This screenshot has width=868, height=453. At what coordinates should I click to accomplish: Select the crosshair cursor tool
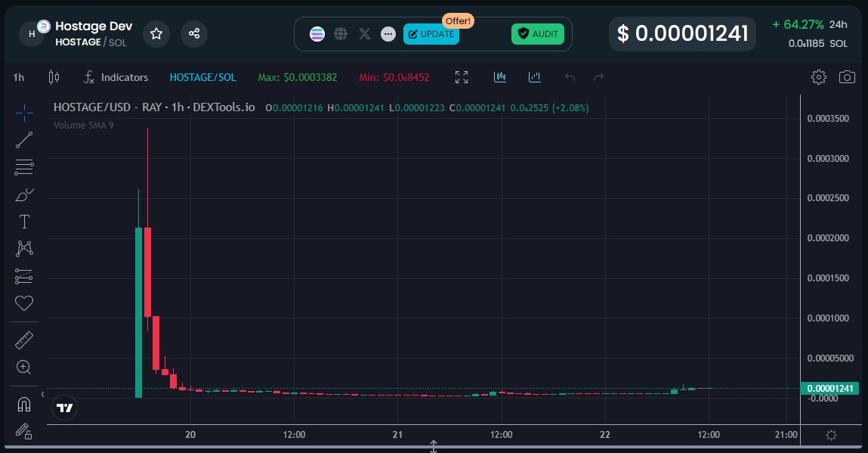pyautogui.click(x=24, y=113)
